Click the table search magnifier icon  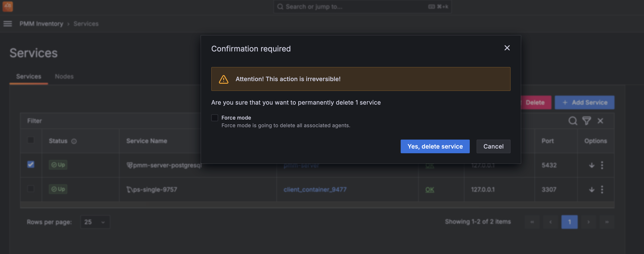573,121
